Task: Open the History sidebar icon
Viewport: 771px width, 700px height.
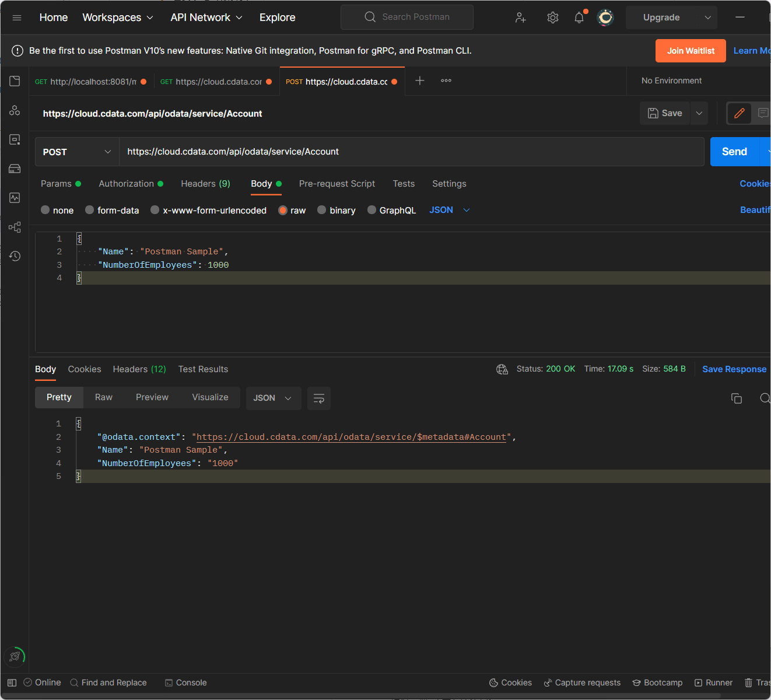Action: [15, 256]
